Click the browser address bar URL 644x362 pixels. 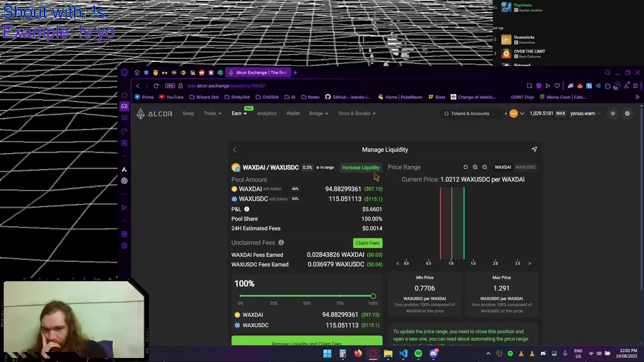[226, 86]
